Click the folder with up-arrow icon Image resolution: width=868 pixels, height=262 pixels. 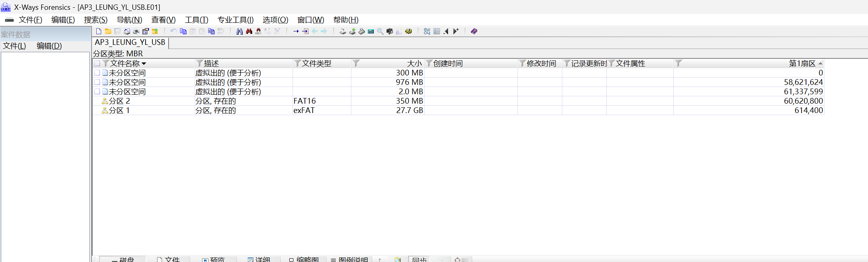155,31
